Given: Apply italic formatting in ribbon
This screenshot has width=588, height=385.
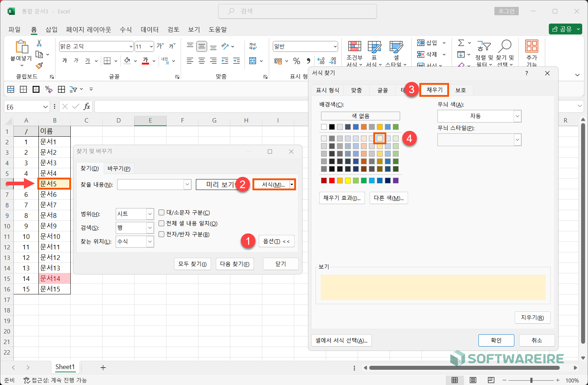Looking at the screenshot, I should (76, 61).
